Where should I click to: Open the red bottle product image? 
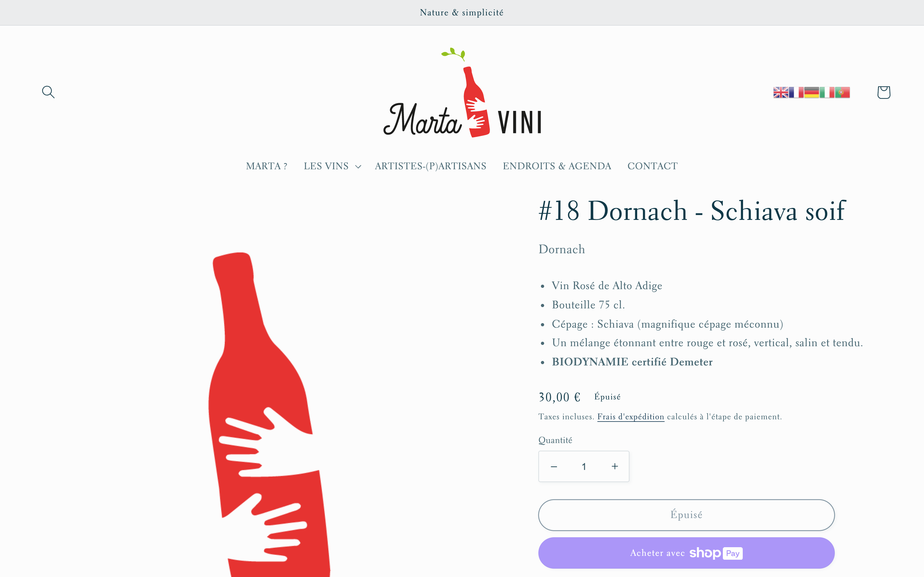[x=269, y=414]
